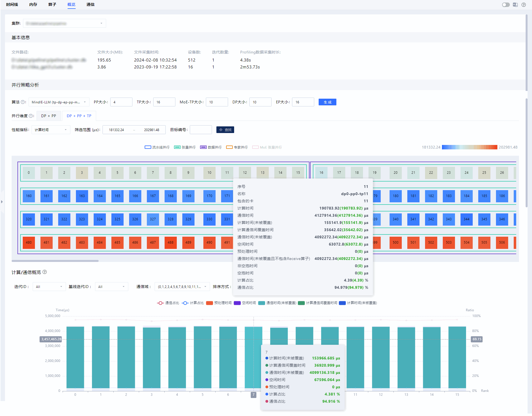Select the DP + PP parallel dimension tab

pyautogui.click(x=49, y=116)
